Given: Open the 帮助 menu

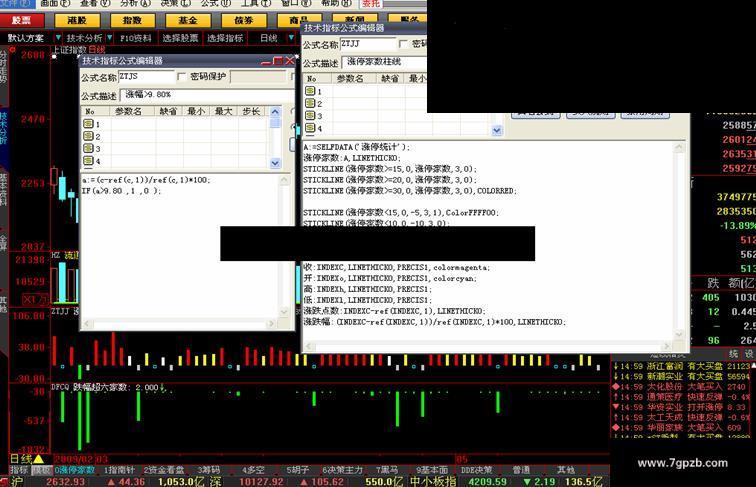Looking at the screenshot, I should 336,3.
